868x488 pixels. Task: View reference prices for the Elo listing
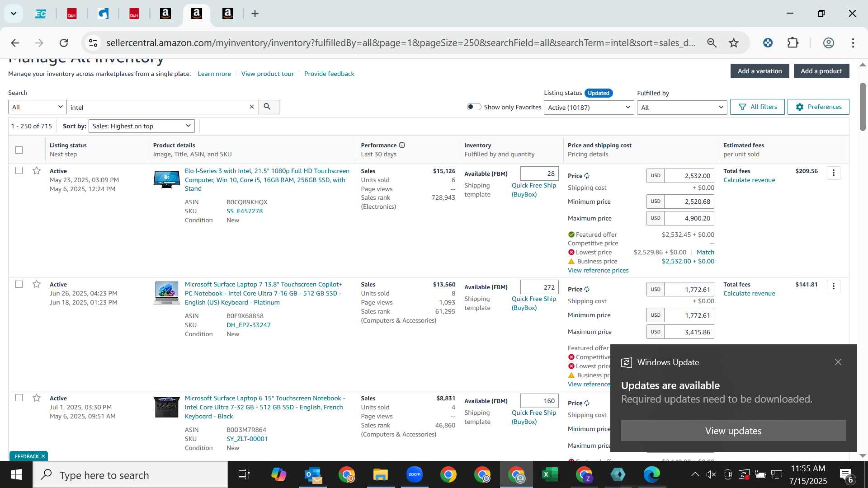(x=598, y=270)
